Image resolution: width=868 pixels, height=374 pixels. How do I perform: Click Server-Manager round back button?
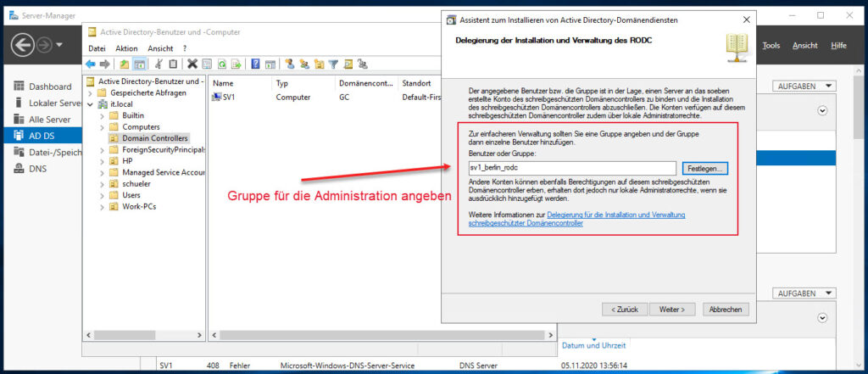[x=23, y=45]
